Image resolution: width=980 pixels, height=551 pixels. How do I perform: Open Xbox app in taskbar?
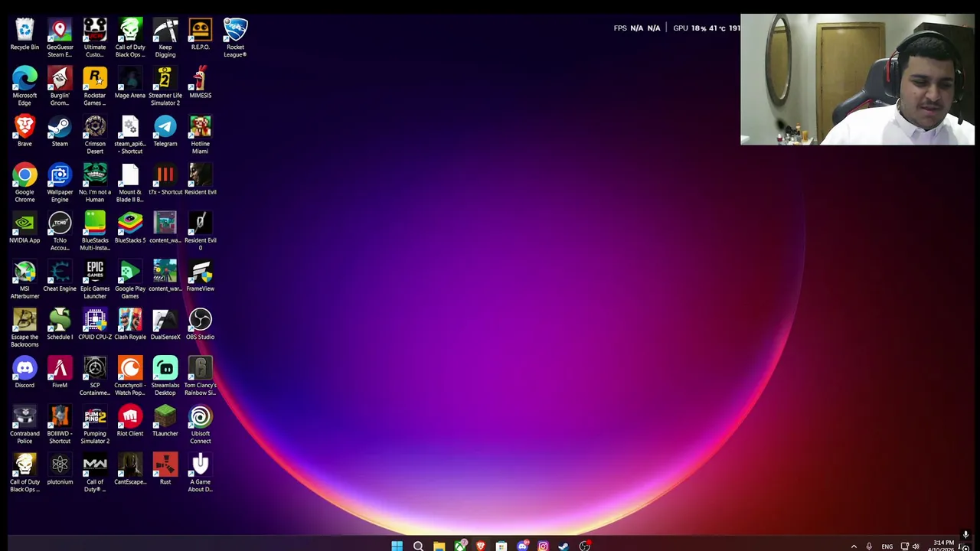click(459, 546)
